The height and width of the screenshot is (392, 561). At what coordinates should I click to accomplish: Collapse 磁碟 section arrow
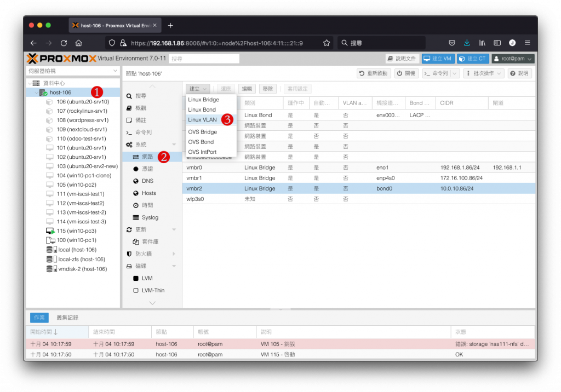click(x=174, y=266)
